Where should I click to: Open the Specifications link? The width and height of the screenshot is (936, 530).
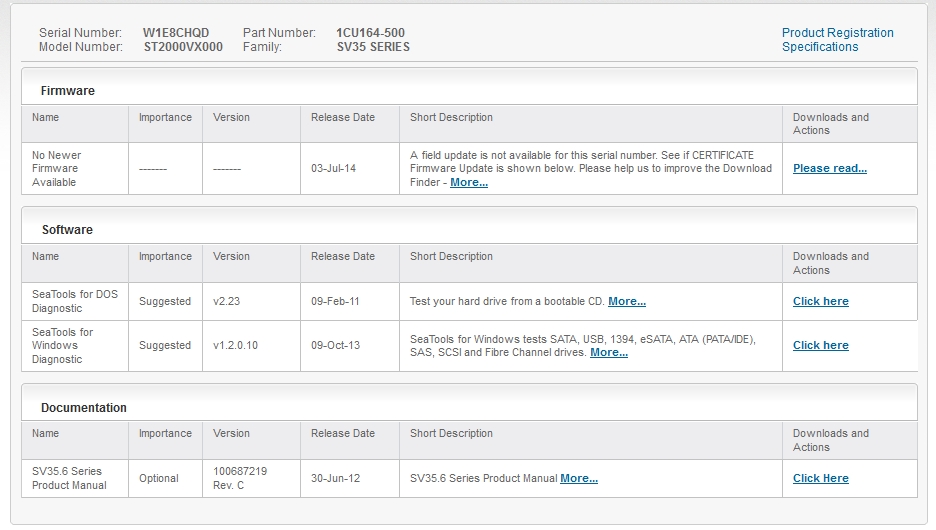pyautogui.click(x=820, y=47)
